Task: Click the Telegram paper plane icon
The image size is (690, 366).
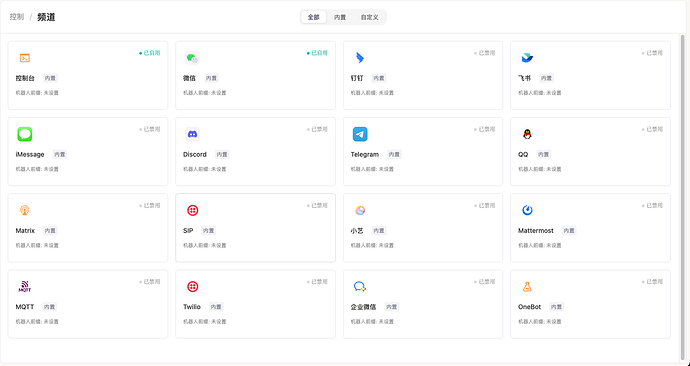Action: [360, 134]
